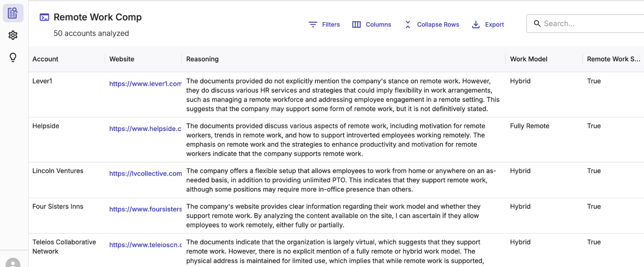Open the Columns chooser

[372, 25]
